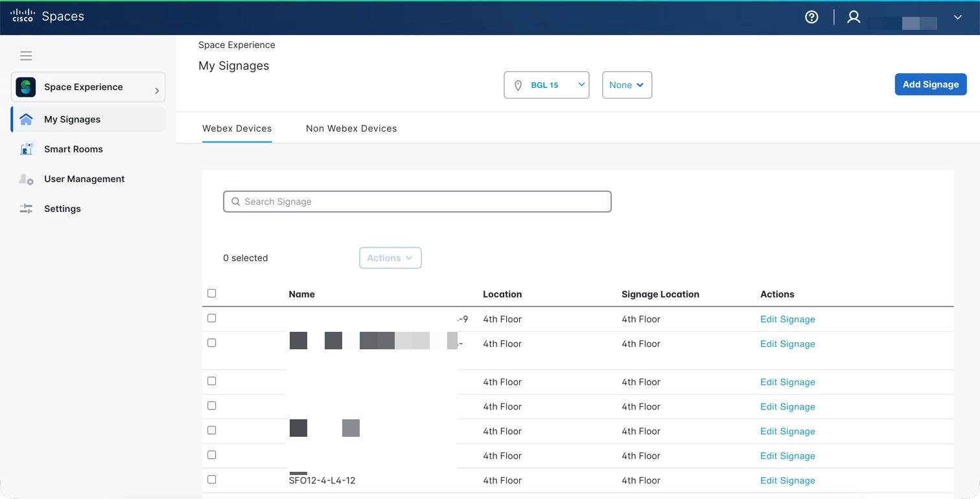
Task: Click Edit Signage for SFO12-4-L4-12
Action: click(x=787, y=480)
